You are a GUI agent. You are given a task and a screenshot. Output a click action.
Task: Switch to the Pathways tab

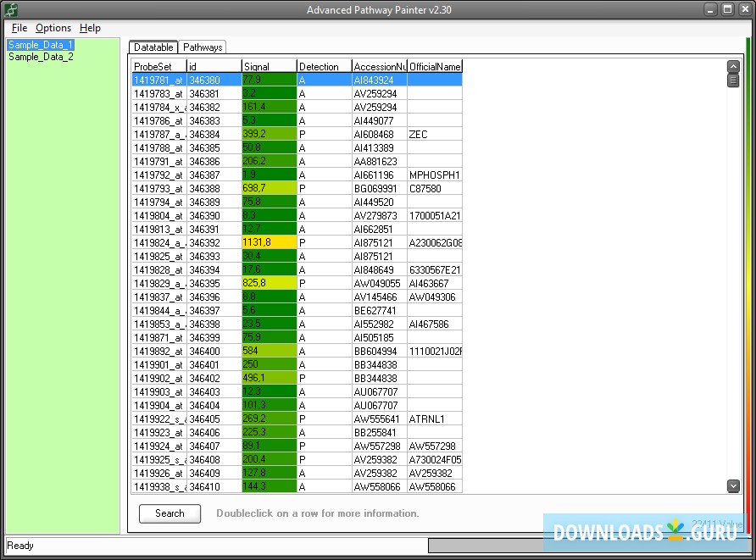(x=203, y=47)
